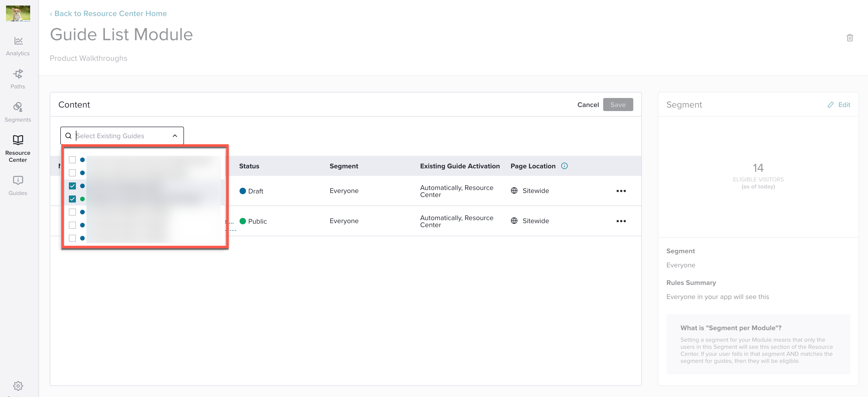Open the Public row's more options menu
Screen dimensions: 868x397
click(x=621, y=221)
